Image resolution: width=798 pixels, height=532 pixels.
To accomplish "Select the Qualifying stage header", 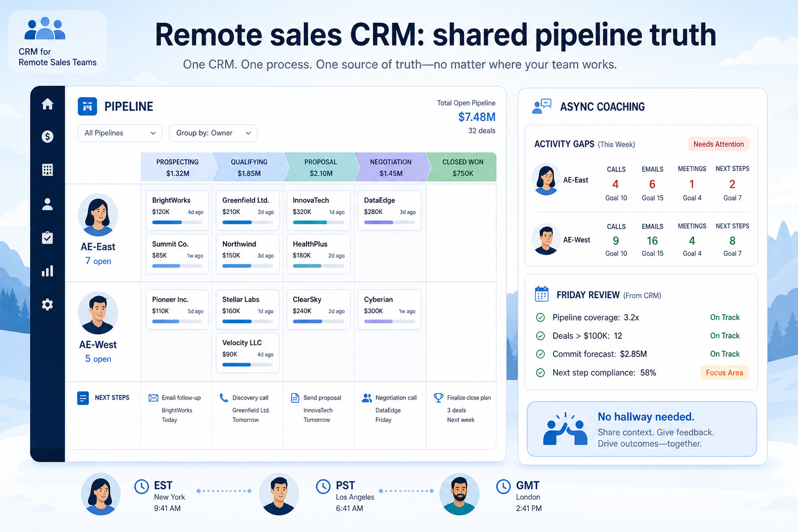I will [x=249, y=167].
